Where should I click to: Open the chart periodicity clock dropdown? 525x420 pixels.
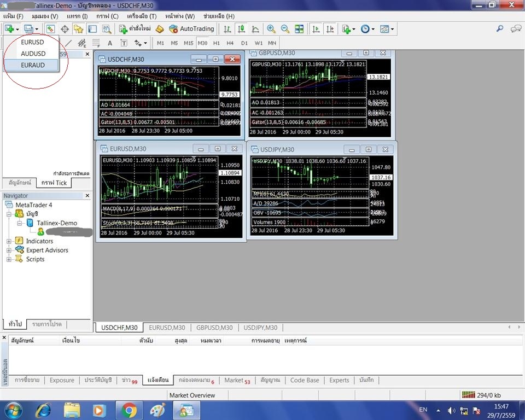(367, 28)
